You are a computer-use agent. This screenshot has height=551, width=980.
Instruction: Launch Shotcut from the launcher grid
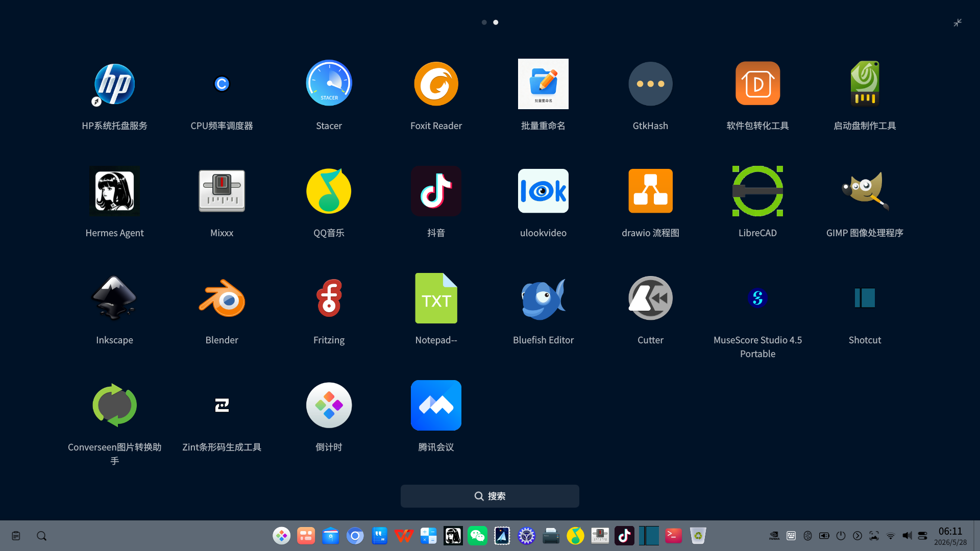(865, 298)
